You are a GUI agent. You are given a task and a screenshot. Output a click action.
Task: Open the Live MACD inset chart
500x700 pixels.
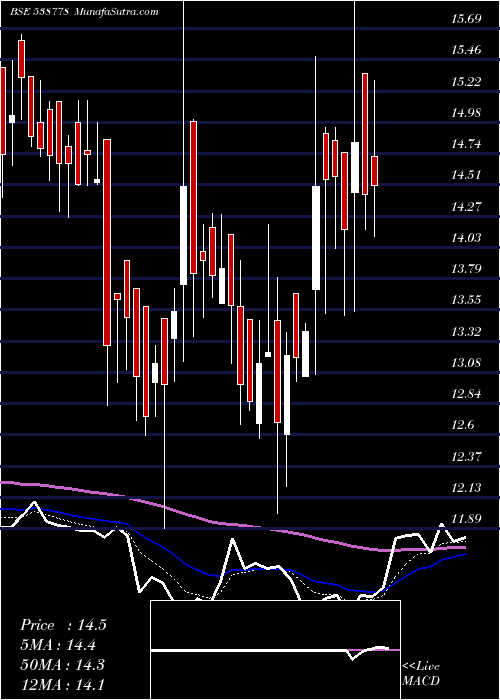(275, 650)
